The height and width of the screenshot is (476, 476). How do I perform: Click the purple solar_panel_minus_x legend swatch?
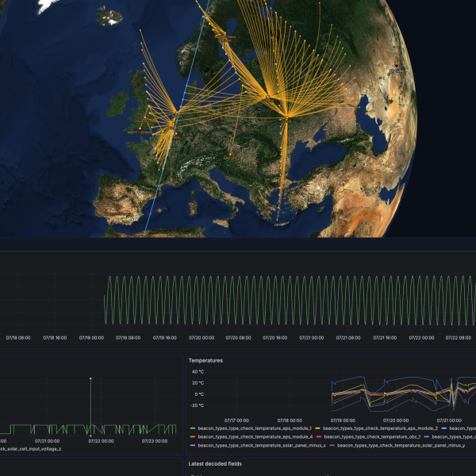(x=193, y=445)
